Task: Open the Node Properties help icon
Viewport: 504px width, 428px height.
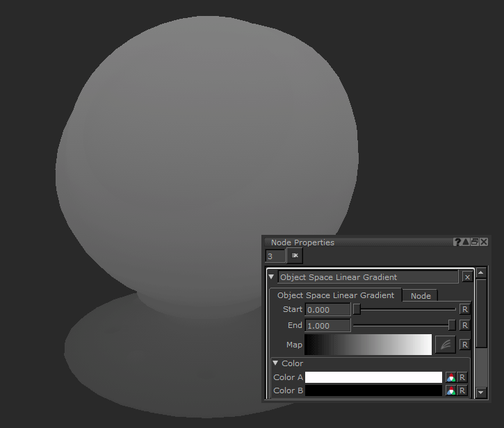Action: click(x=457, y=242)
